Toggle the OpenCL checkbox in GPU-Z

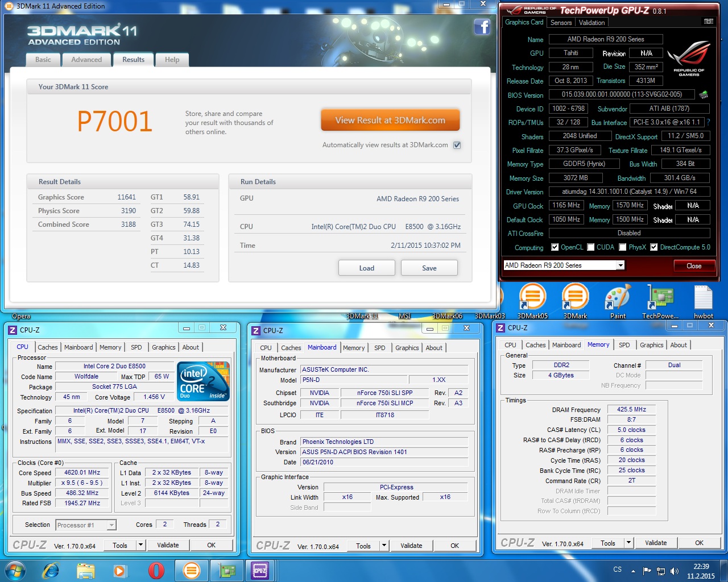[x=555, y=247]
